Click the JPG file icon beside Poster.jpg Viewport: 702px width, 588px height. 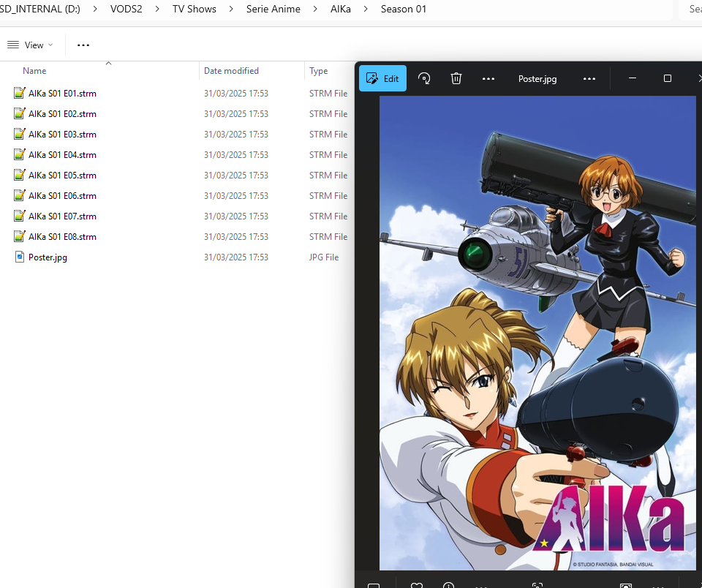tap(18, 257)
